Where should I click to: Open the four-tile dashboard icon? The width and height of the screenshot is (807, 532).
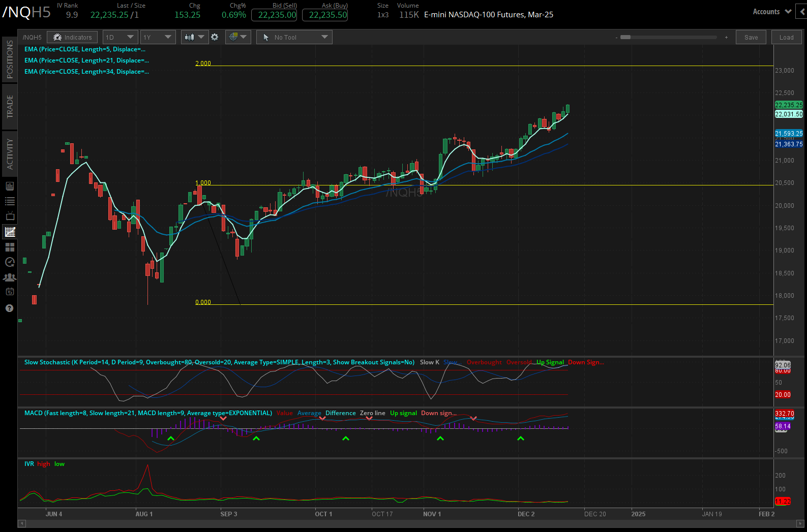(x=10, y=247)
